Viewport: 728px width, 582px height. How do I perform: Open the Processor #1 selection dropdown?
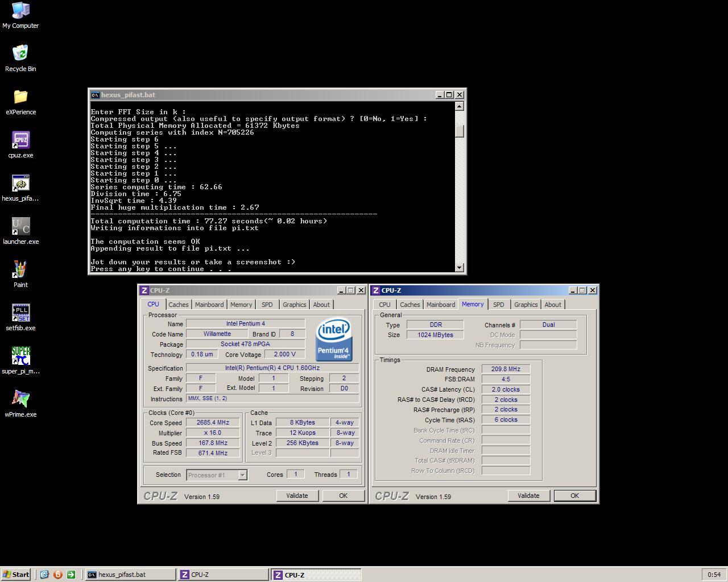(x=217, y=475)
